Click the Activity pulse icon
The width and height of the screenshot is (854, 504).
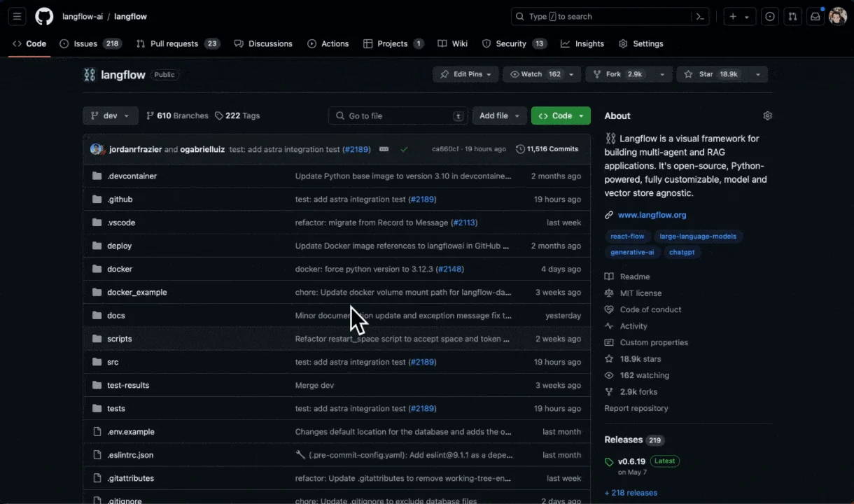pyautogui.click(x=609, y=325)
